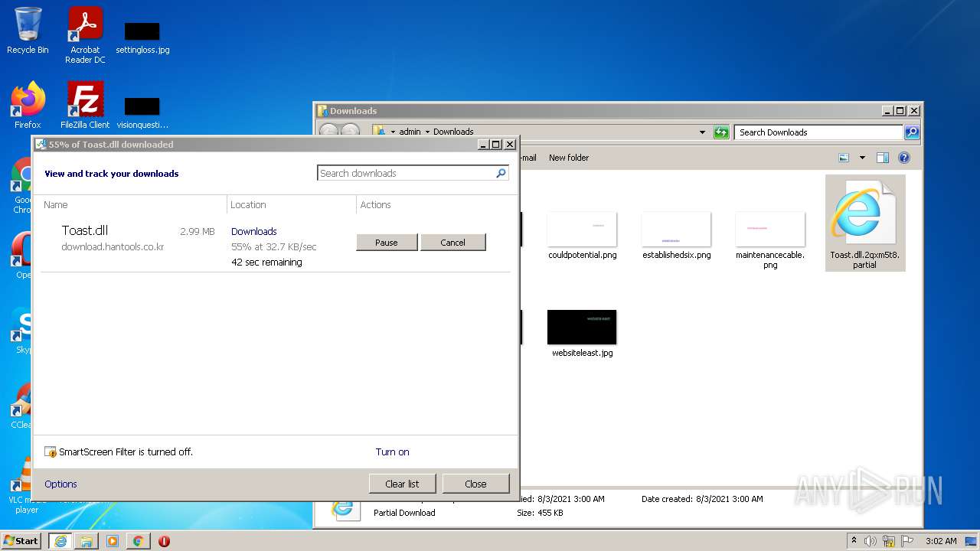Launch Acrobat Reader DC from desktop
980x551 pixels.
(85, 35)
